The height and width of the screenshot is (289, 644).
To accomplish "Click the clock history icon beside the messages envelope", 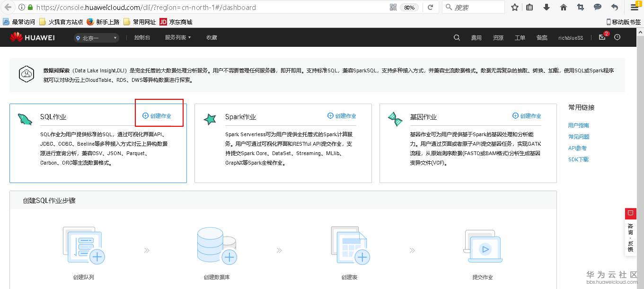I will (x=617, y=37).
